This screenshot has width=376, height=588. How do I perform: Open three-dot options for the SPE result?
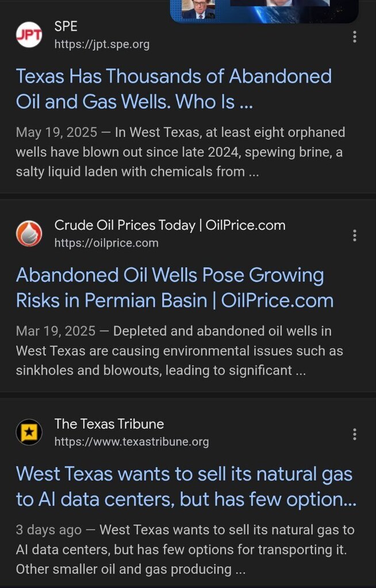[x=354, y=36]
